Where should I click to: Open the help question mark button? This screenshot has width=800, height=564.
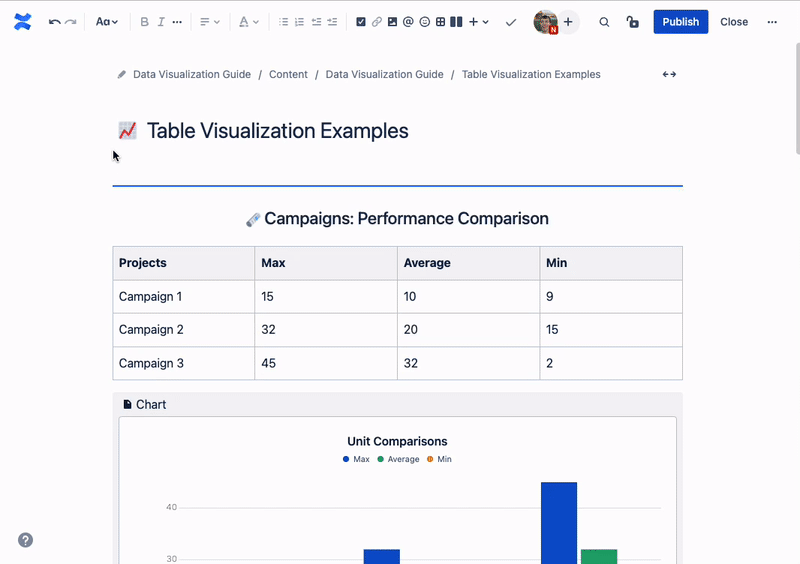(26, 540)
